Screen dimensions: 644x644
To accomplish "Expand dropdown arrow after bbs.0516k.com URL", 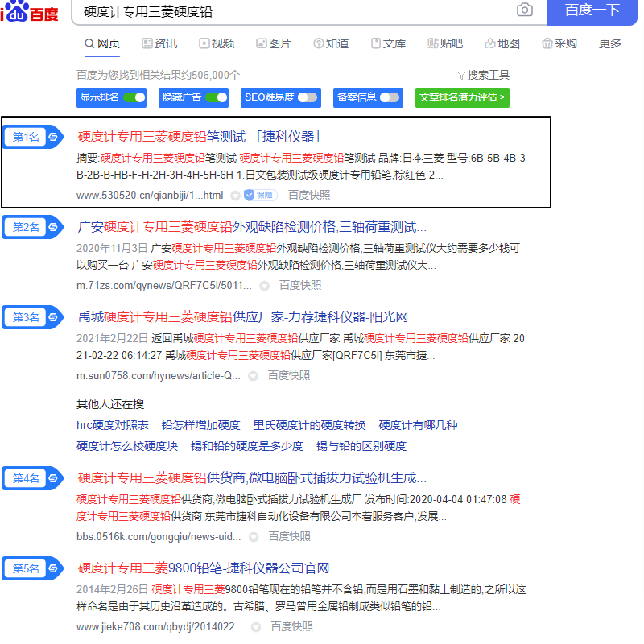I will click(x=254, y=537).
